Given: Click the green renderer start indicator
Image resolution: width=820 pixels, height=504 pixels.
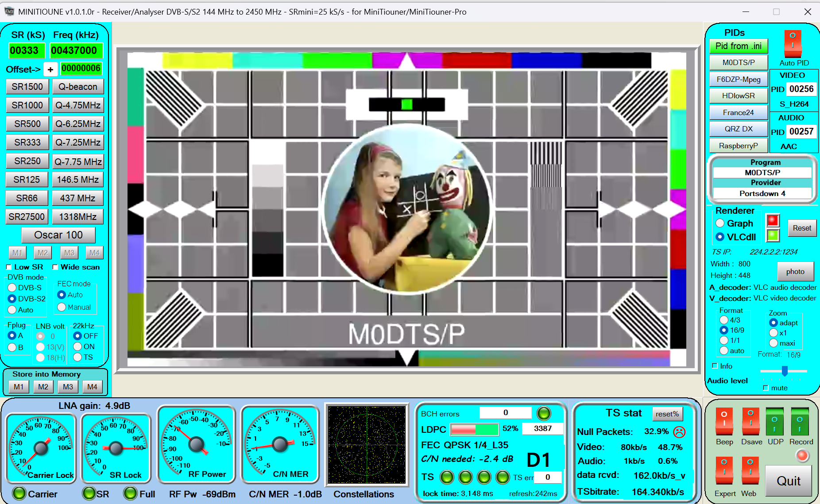Looking at the screenshot, I should (x=773, y=235).
